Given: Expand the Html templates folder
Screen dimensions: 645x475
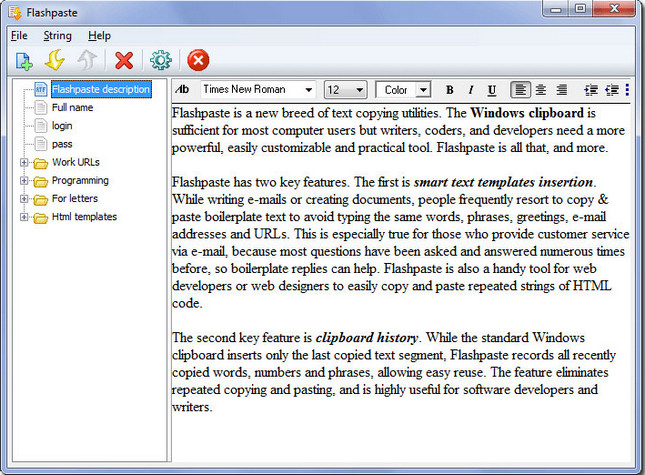Looking at the screenshot, I should pyautogui.click(x=24, y=217).
